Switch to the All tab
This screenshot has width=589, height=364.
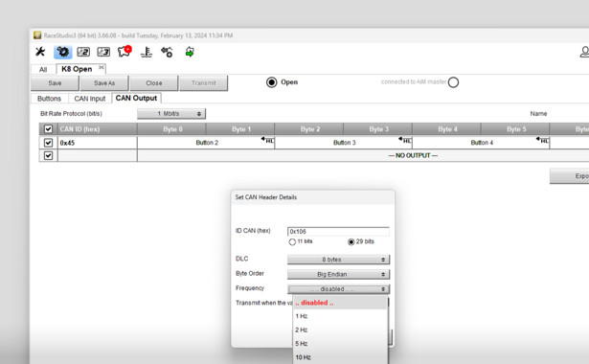click(43, 70)
